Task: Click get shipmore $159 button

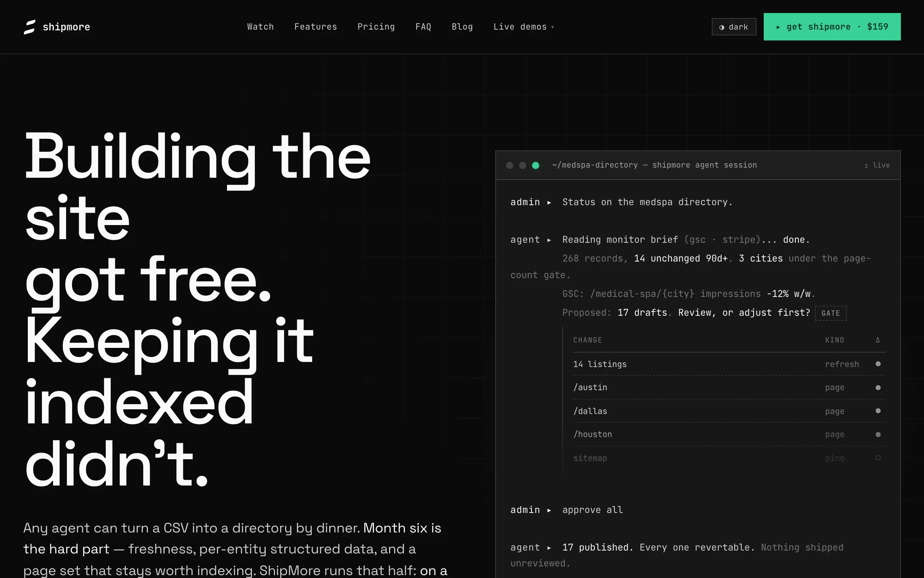Action: (x=832, y=27)
